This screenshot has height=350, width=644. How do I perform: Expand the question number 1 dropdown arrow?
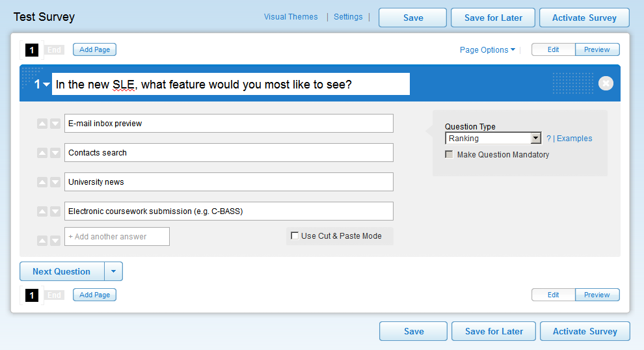click(x=47, y=85)
